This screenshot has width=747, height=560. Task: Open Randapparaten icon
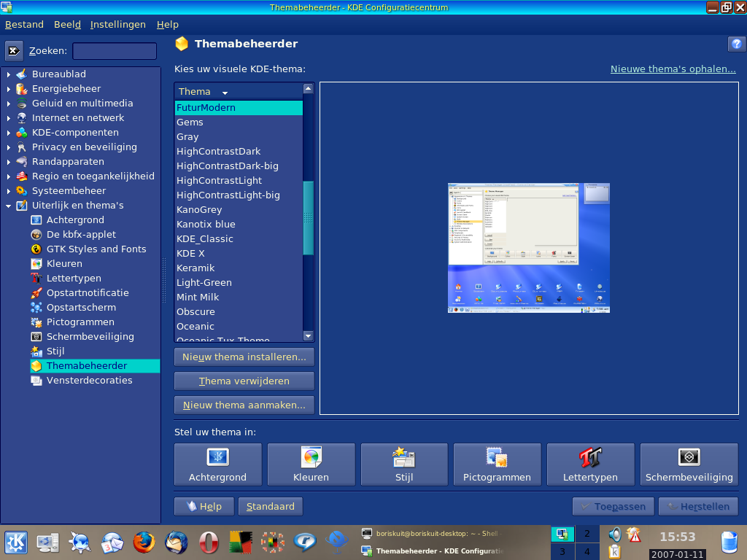click(22, 162)
